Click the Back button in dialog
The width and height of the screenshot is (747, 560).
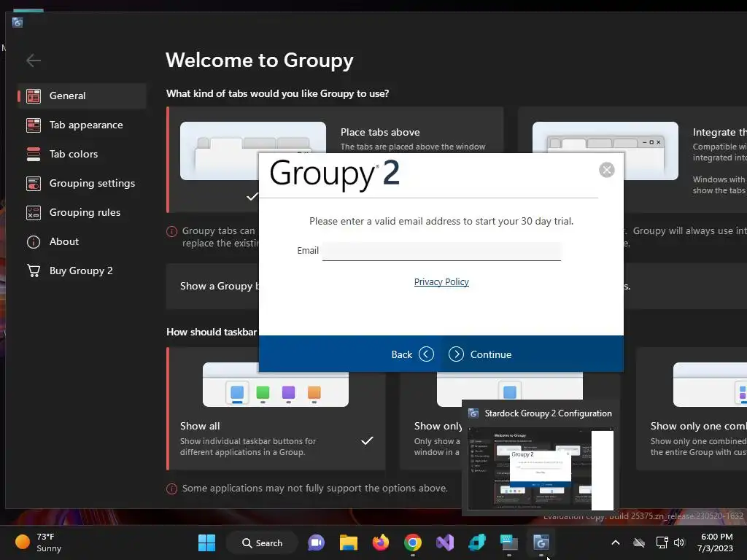click(412, 354)
